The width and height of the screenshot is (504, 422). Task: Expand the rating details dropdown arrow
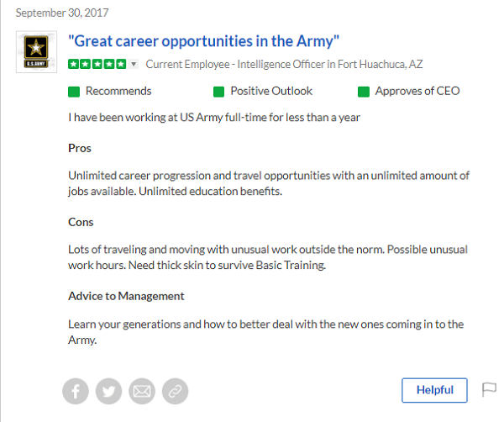[x=134, y=65]
